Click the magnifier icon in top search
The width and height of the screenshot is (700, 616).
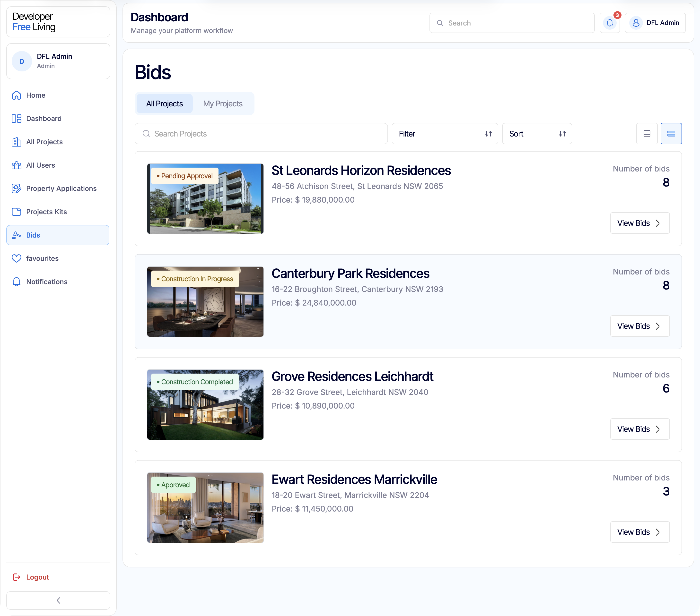440,23
